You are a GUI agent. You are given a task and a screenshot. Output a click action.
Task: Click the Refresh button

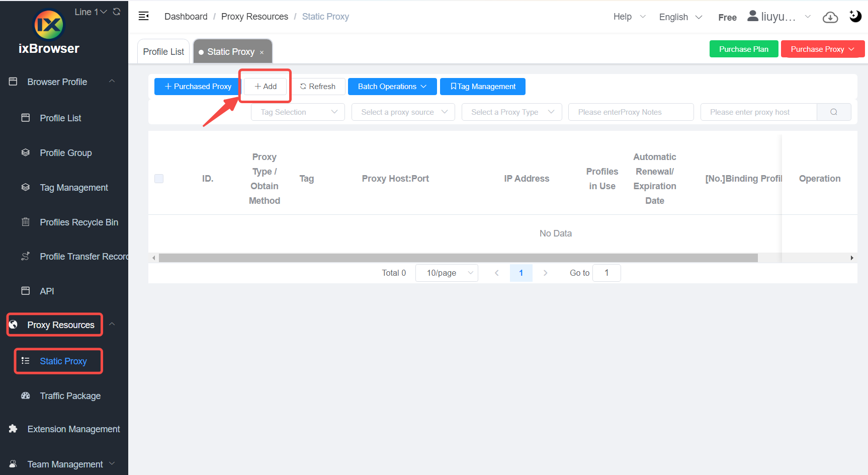point(318,87)
